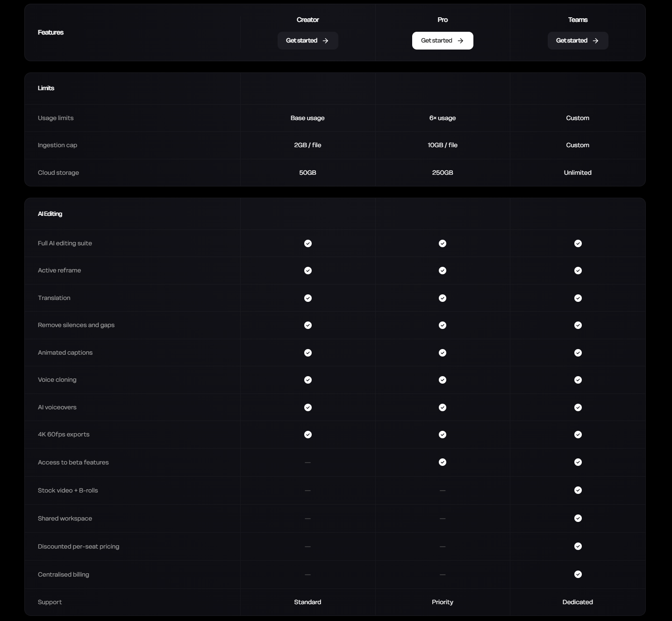Screen dimensions: 672x621
Task: Click the Custom value in Ingestion cap row
Action: [578, 145]
